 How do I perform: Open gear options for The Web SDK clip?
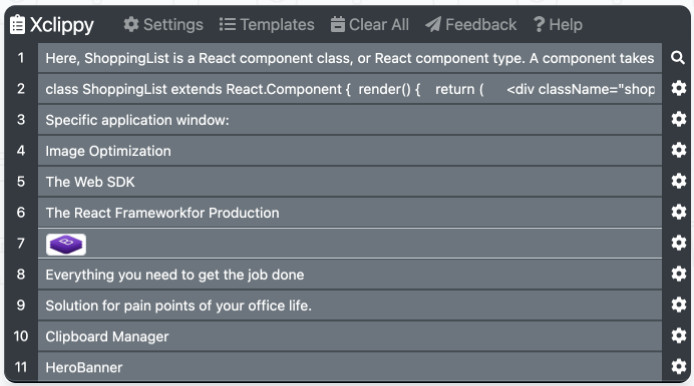pos(679,181)
